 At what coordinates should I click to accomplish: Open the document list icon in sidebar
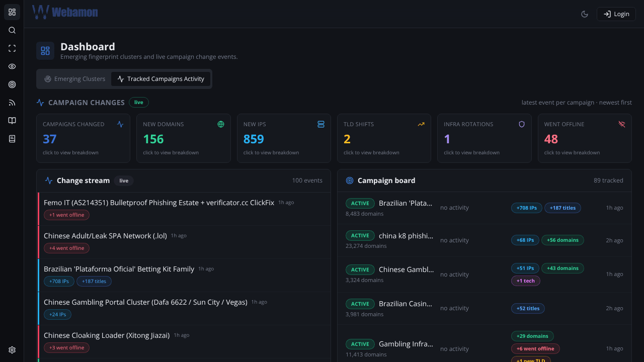12,139
